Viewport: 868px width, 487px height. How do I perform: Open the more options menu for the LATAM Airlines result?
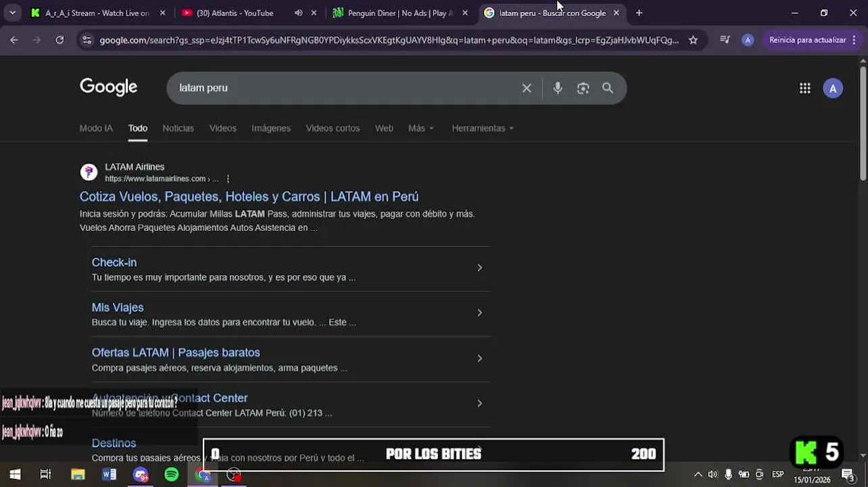coord(228,179)
